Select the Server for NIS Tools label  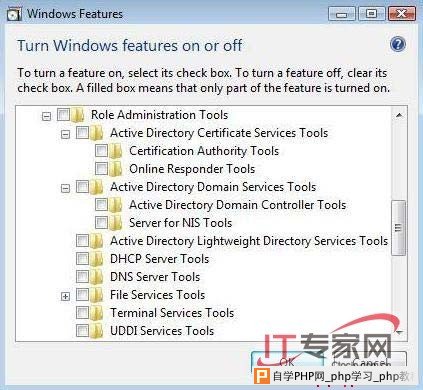click(x=181, y=223)
